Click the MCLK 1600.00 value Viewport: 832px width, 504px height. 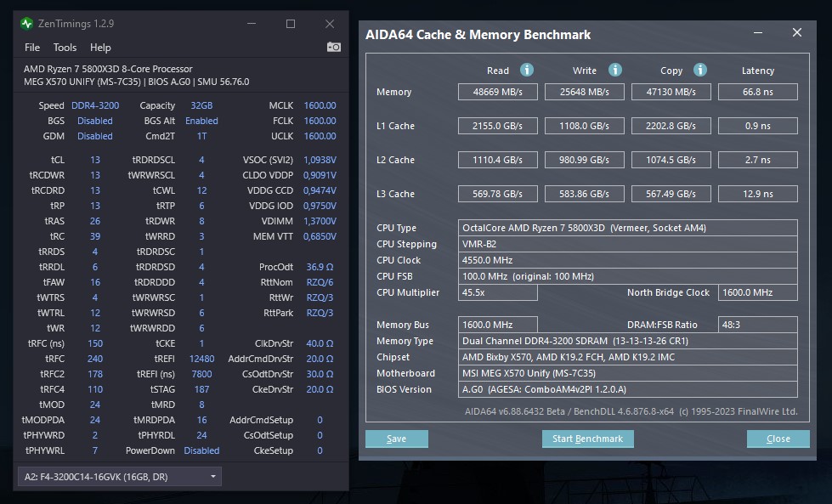point(320,105)
